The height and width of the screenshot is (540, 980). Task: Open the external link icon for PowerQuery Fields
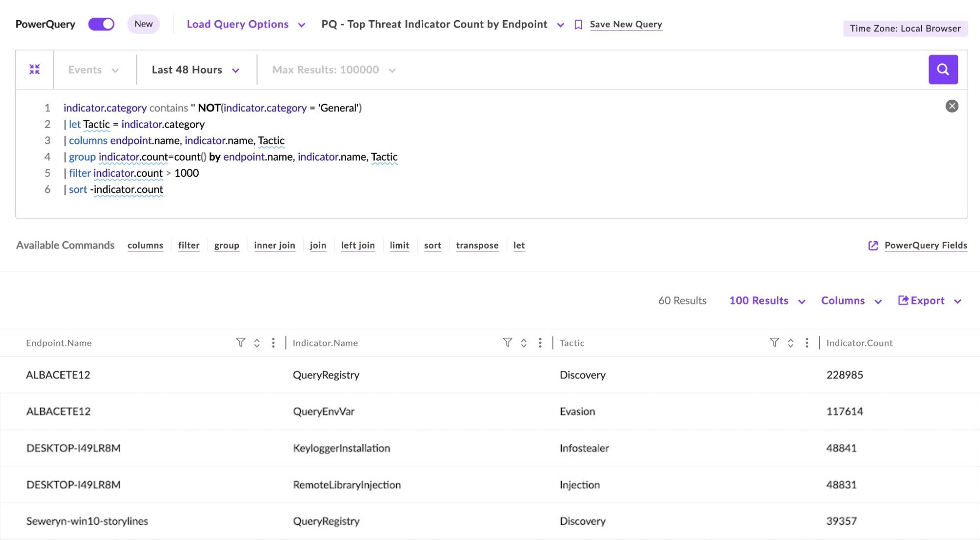click(873, 245)
